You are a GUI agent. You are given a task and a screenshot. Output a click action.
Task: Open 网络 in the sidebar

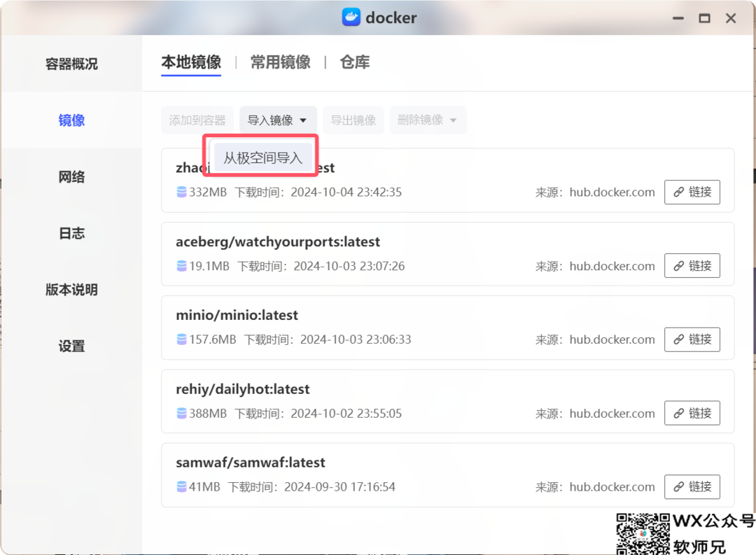pyautogui.click(x=71, y=177)
